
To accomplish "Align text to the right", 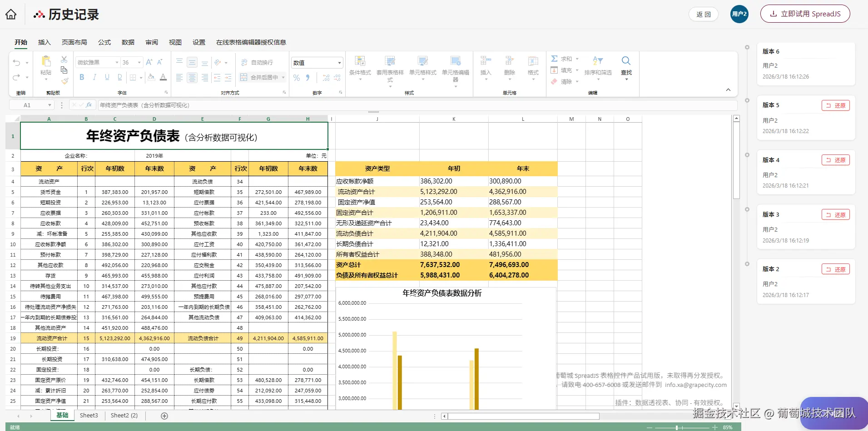I will pyautogui.click(x=205, y=78).
